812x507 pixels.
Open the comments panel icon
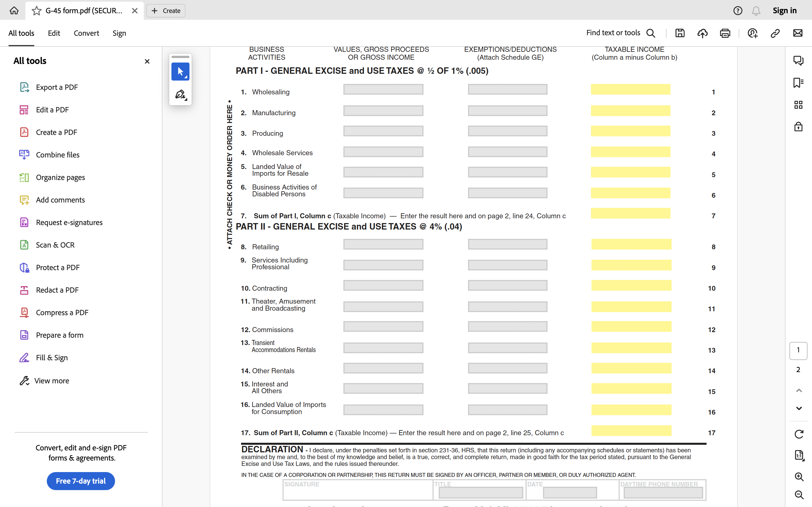point(798,60)
